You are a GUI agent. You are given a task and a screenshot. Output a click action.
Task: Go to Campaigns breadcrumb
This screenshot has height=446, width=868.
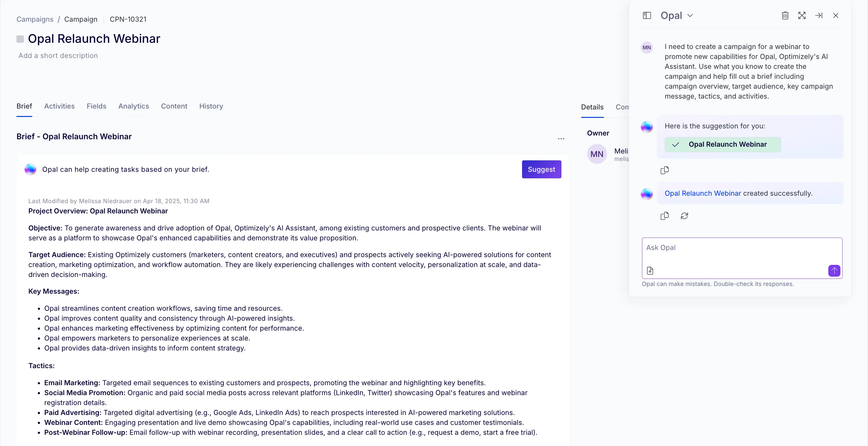35,19
